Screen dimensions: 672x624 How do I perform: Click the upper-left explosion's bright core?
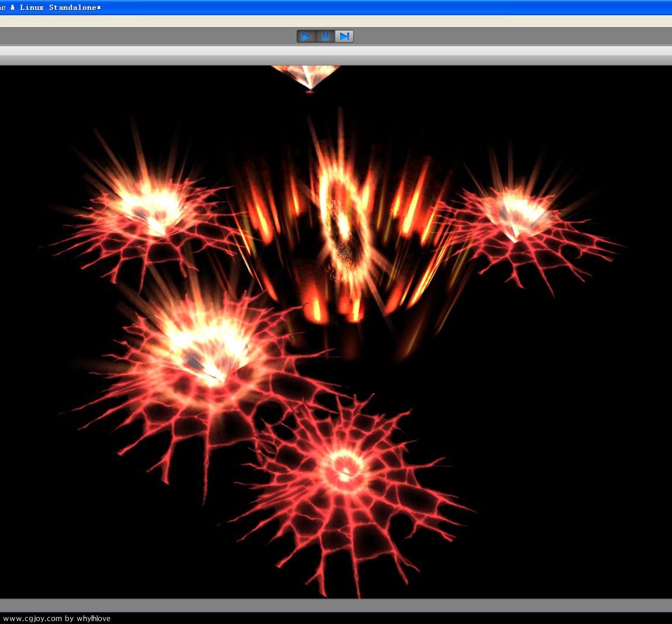coord(151,209)
